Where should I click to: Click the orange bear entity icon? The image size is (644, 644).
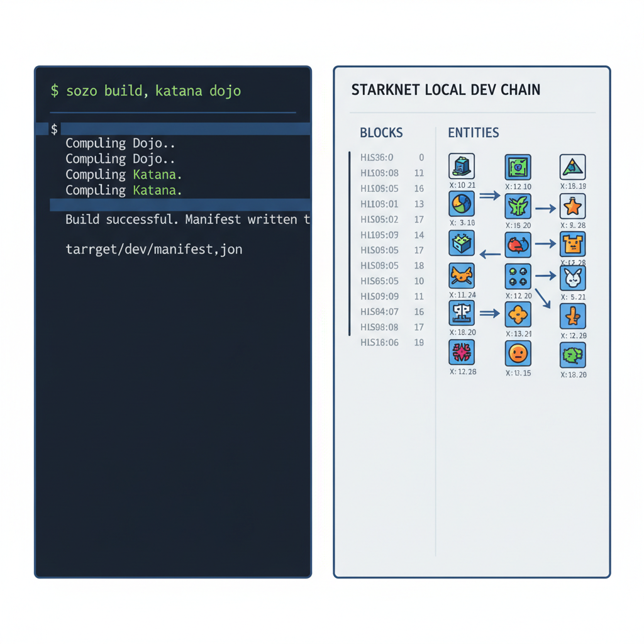click(x=573, y=244)
